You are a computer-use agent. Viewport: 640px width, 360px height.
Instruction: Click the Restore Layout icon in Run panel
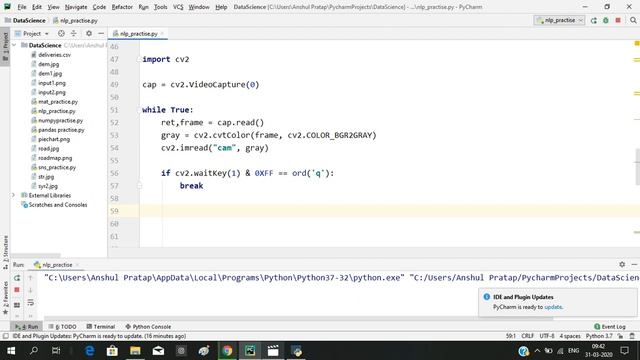17,305
